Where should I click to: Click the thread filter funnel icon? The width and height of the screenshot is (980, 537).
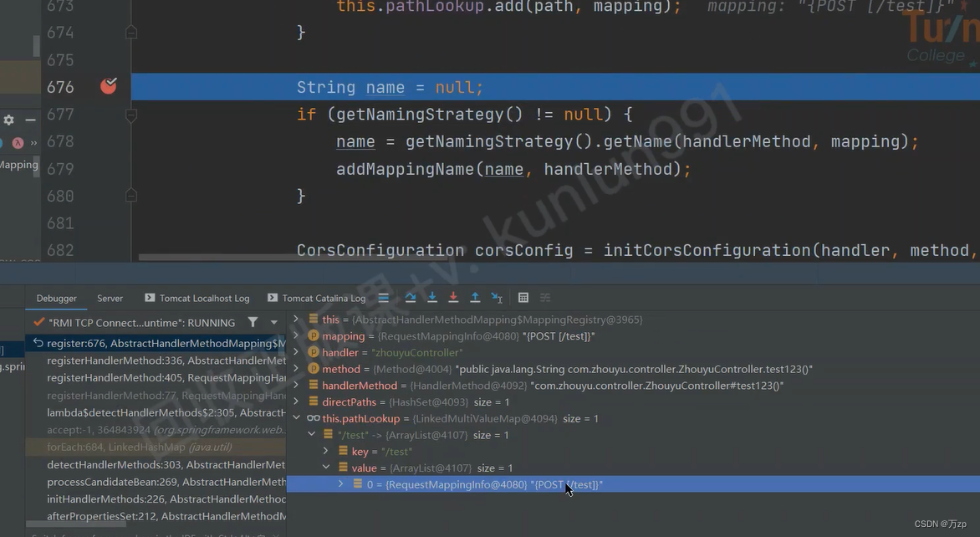click(253, 323)
